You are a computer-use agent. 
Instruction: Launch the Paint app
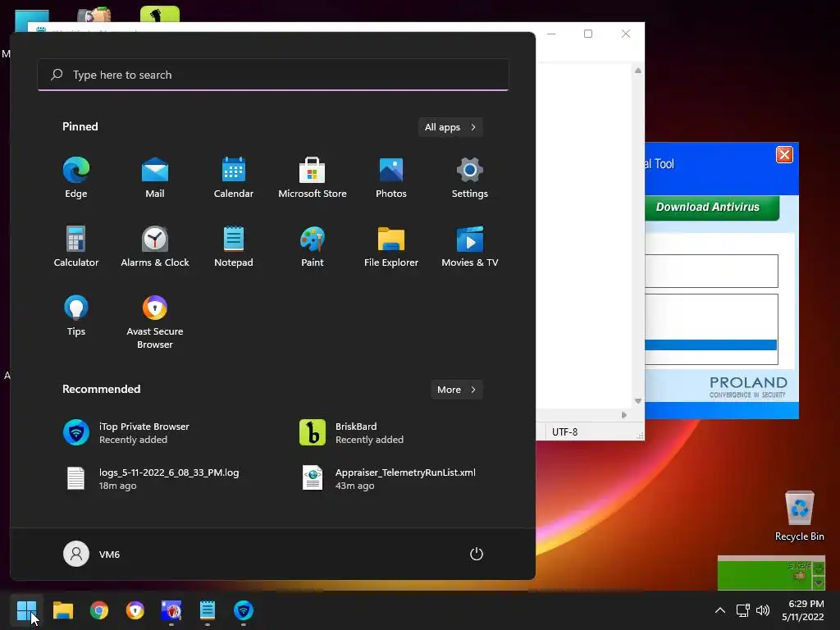313,247
